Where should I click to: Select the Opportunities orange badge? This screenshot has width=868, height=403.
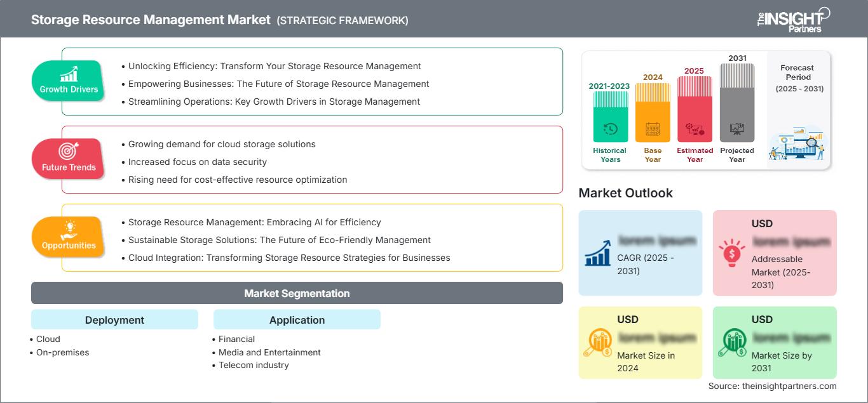coord(68,236)
